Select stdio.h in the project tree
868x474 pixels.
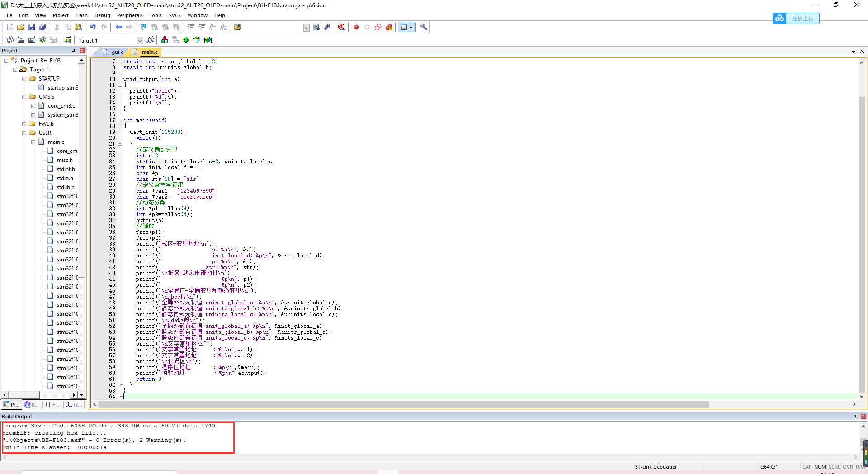pyautogui.click(x=65, y=178)
